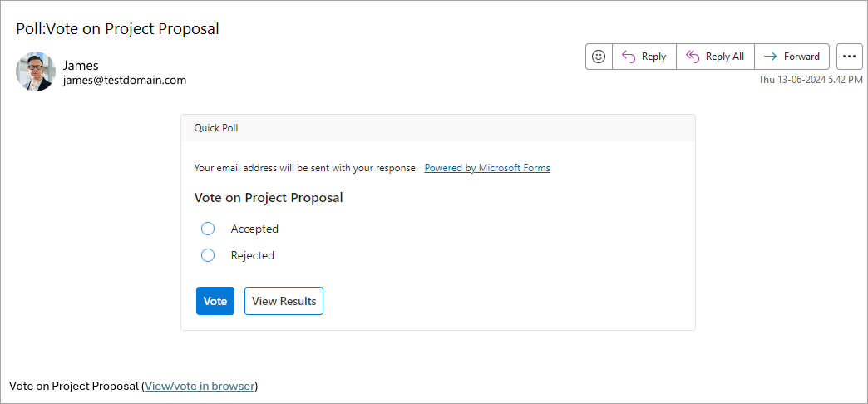Click the Accepted option label
Viewport: 868px width, 404px height.
pos(254,229)
